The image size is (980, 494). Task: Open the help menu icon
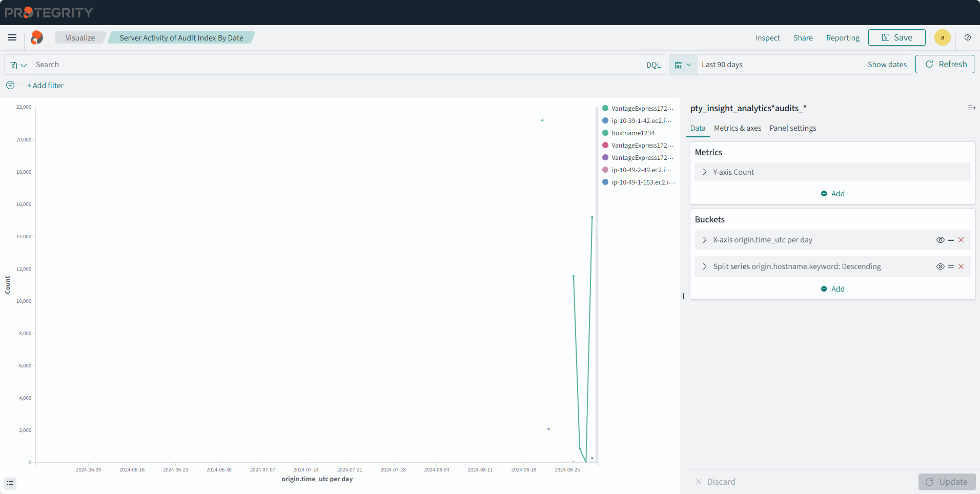[968, 37]
